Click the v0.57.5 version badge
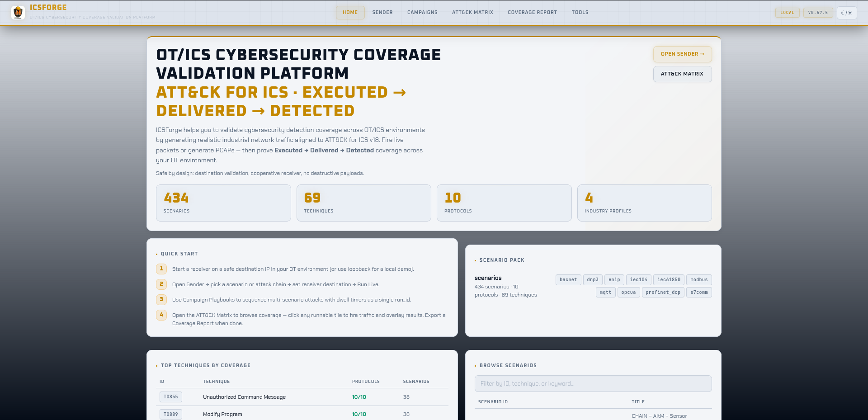 pos(818,13)
